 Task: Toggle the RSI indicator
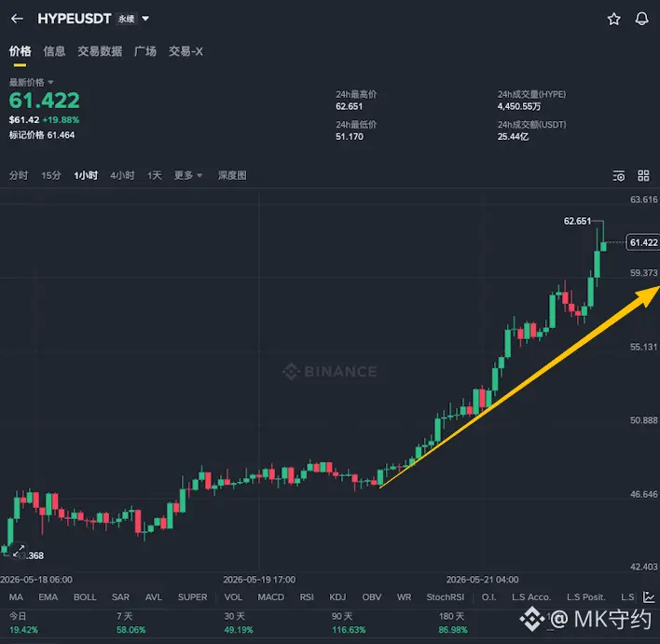click(x=307, y=596)
